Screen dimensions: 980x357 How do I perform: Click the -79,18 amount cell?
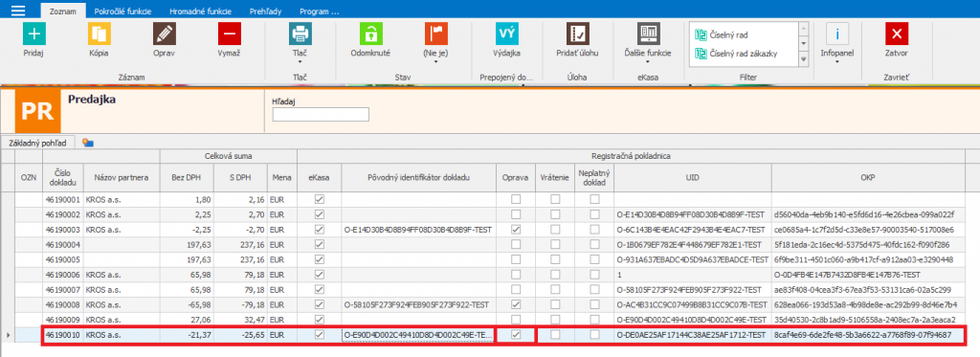240,304
